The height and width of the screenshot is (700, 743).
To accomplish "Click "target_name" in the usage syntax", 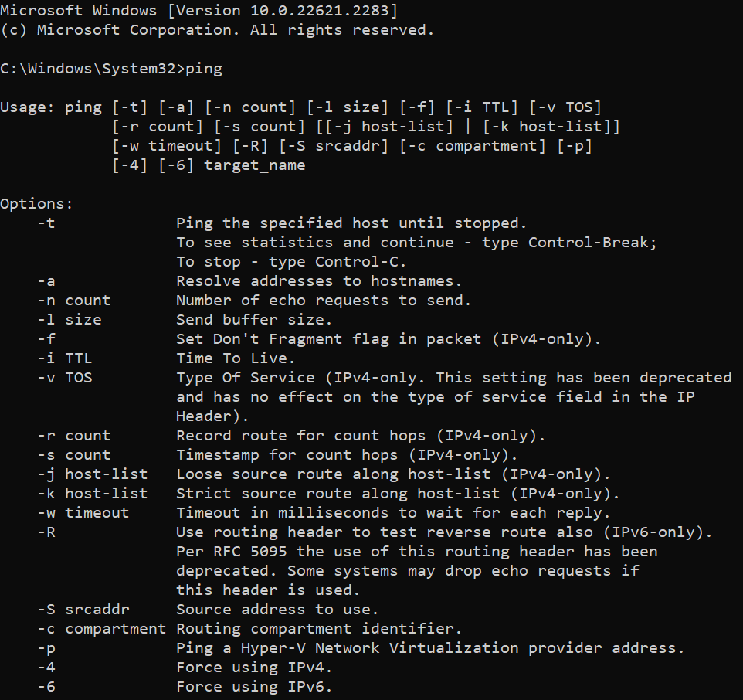I will click(x=254, y=165).
